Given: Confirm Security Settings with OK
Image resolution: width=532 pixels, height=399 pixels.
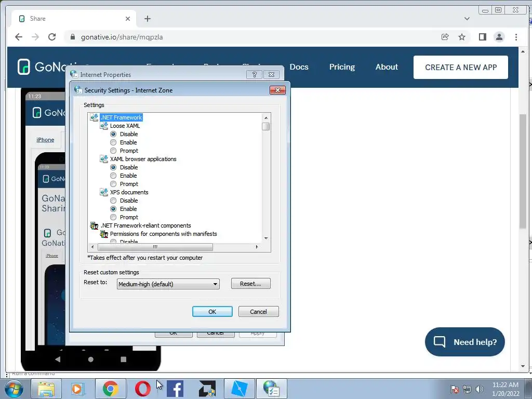Looking at the screenshot, I should 212,312.
